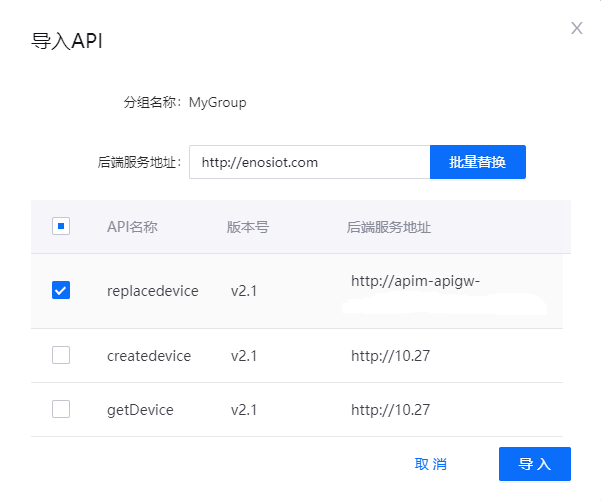Screen dimensions: 601x500
Task: Toggle the select-all checkbox in table header
Action: click(61, 227)
